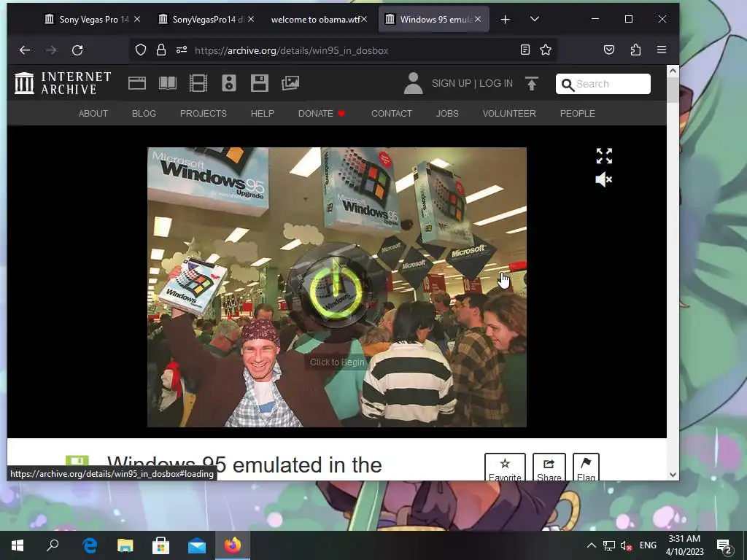Open File Explorer from taskbar
747x560 pixels.
[125, 545]
